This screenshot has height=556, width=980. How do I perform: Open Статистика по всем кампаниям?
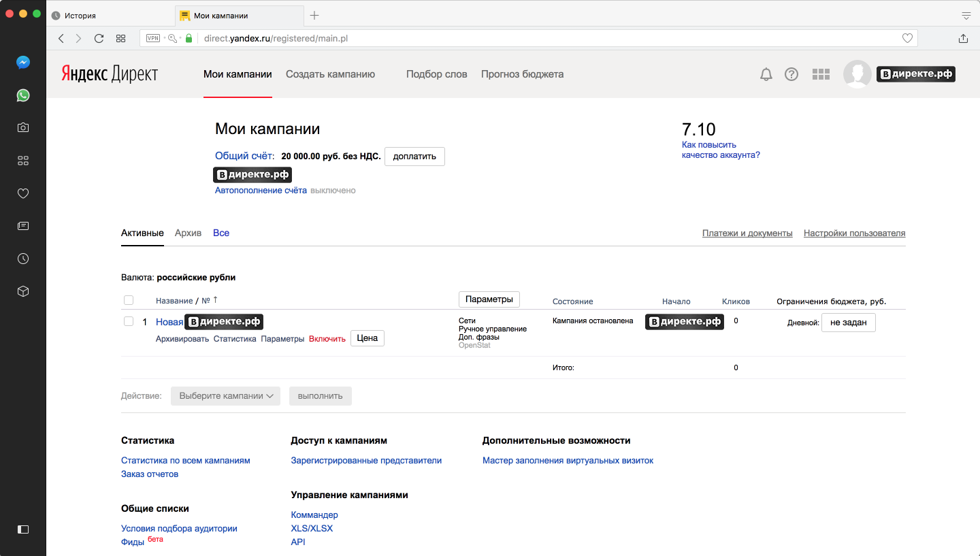point(186,461)
